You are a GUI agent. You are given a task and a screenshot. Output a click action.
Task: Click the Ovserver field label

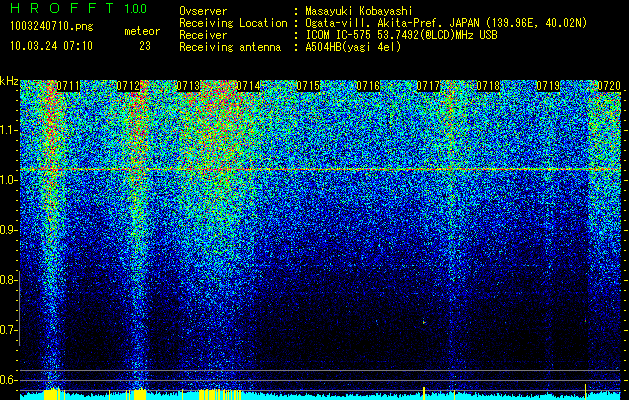point(203,11)
